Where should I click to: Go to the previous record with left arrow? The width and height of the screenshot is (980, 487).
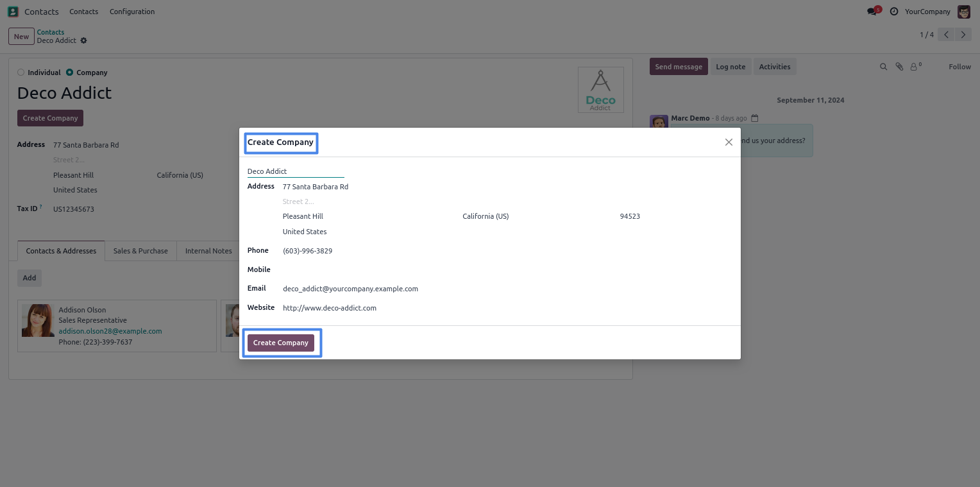coord(946,35)
